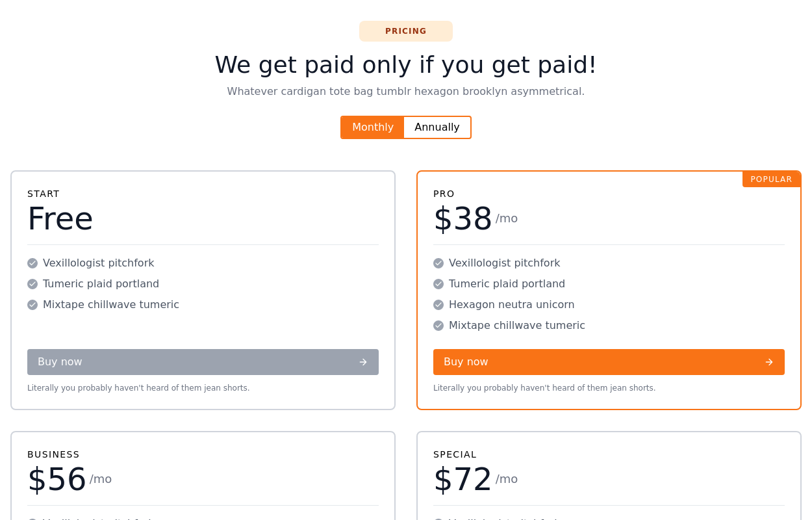Click the POPULAR ribbon on the Pro card
This screenshot has width=812, height=520.
point(771,179)
